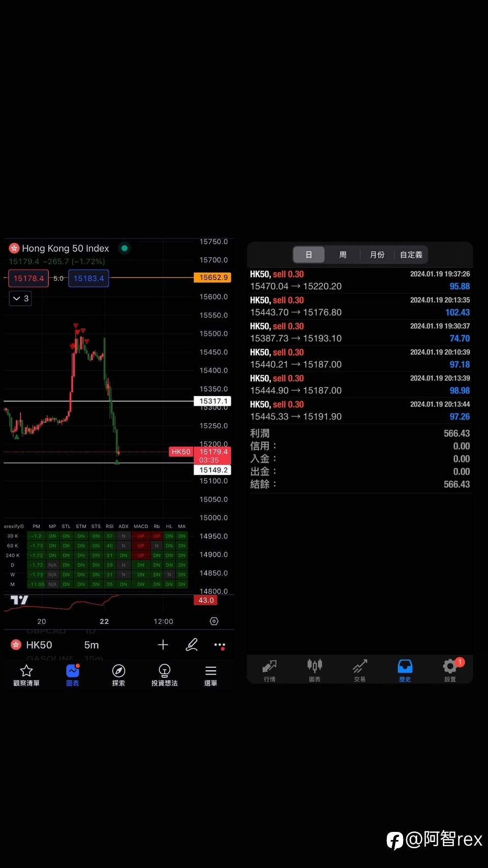
Task: Tap the timestamp 2024.01.19 20:10:39
Action: (440, 352)
